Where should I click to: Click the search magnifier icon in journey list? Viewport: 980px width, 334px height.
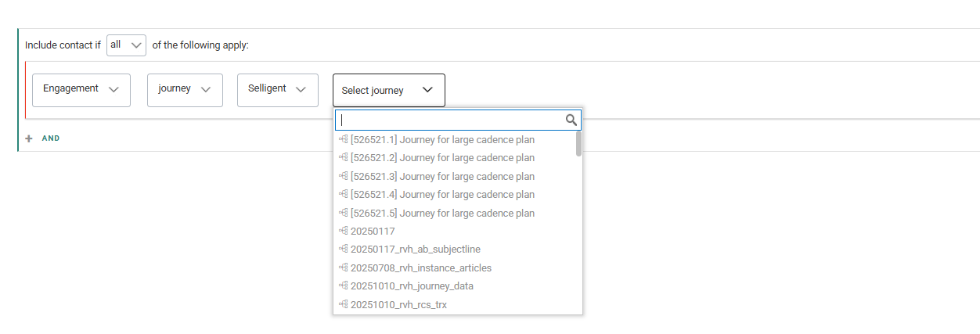(571, 120)
